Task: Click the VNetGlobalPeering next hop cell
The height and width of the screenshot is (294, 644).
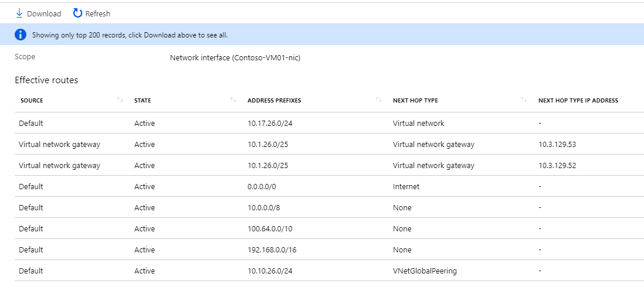Action: [x=425, y=271]
